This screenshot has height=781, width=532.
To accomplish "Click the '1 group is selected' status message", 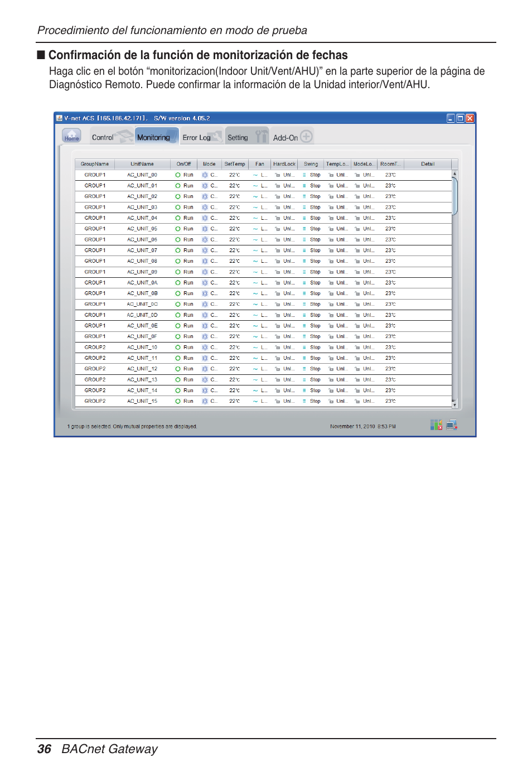I will click(x=132, y=427).
